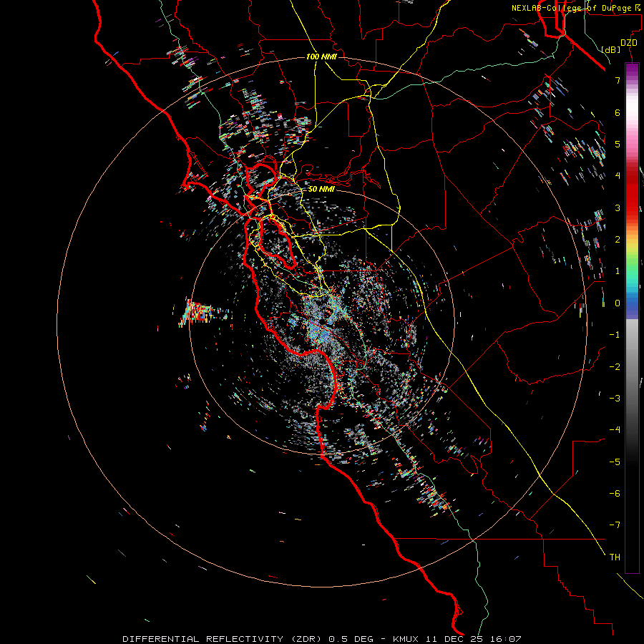This screenshot has height=644, width=644.
Task: Click the "KMUX" radar site identifier
Action: (406, 639)
